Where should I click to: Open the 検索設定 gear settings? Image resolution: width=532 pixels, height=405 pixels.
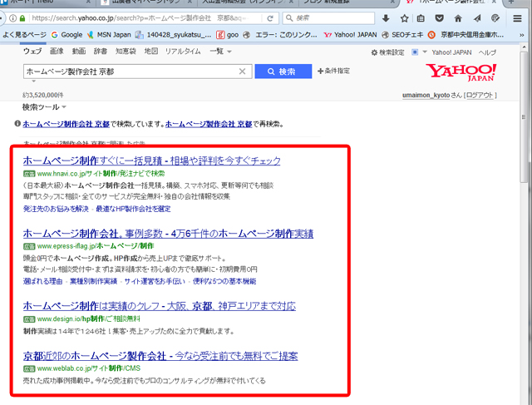(387, 52)
